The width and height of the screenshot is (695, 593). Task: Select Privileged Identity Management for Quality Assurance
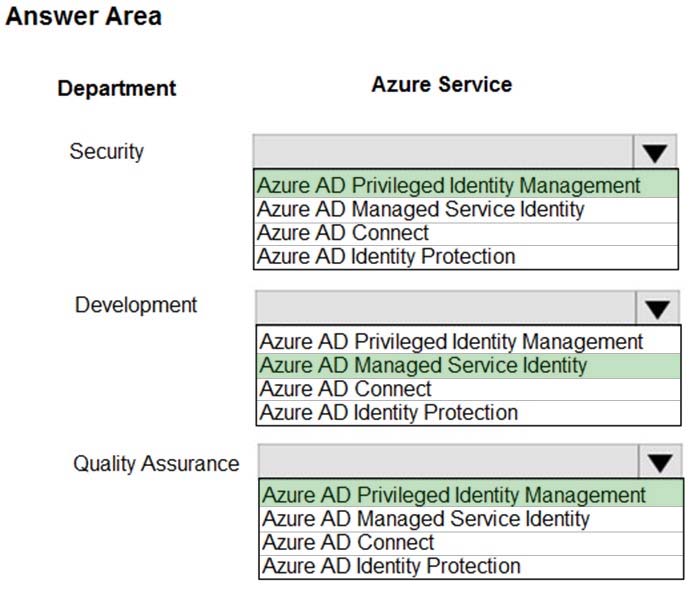pos(471,495)
